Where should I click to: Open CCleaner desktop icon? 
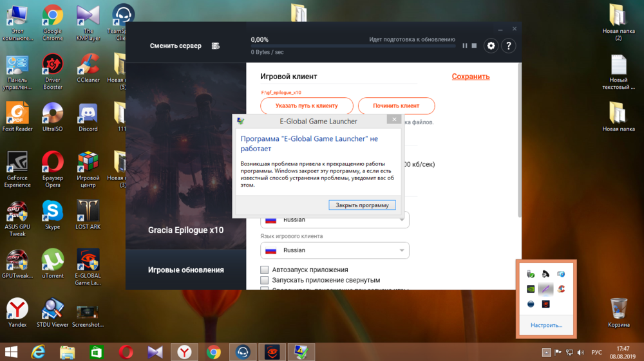pos(88,68)
